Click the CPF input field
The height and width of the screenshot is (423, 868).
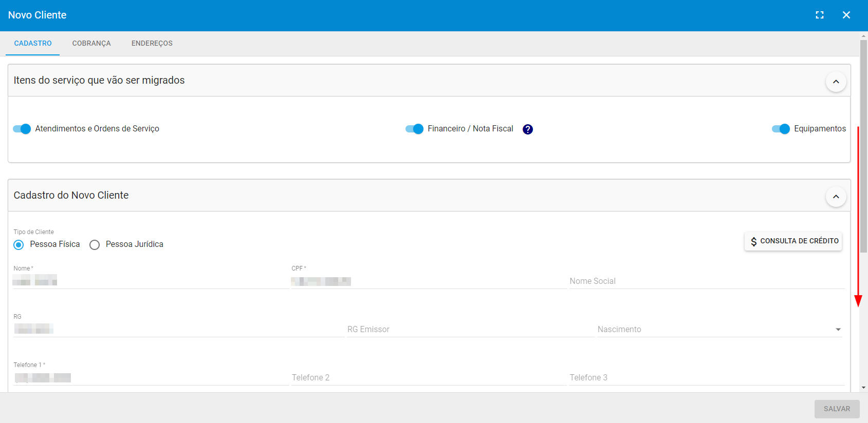click(429, 281)
